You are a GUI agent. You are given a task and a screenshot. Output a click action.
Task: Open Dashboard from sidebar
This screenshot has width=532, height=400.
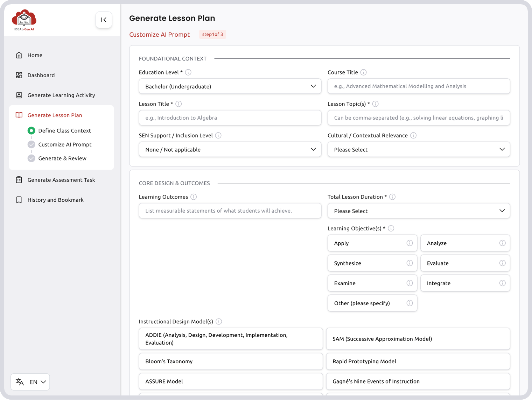pyautogui.click(x=61, y=75)
